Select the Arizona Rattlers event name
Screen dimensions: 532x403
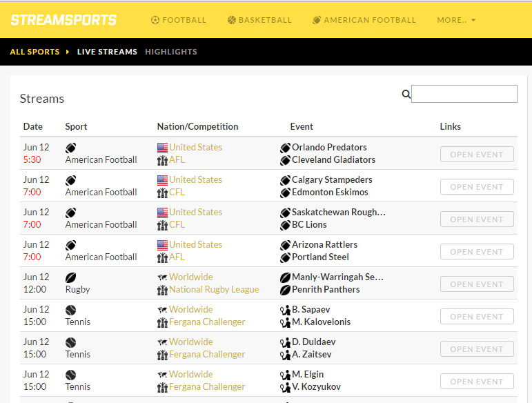pyautogui.click(x=325, y=244)
